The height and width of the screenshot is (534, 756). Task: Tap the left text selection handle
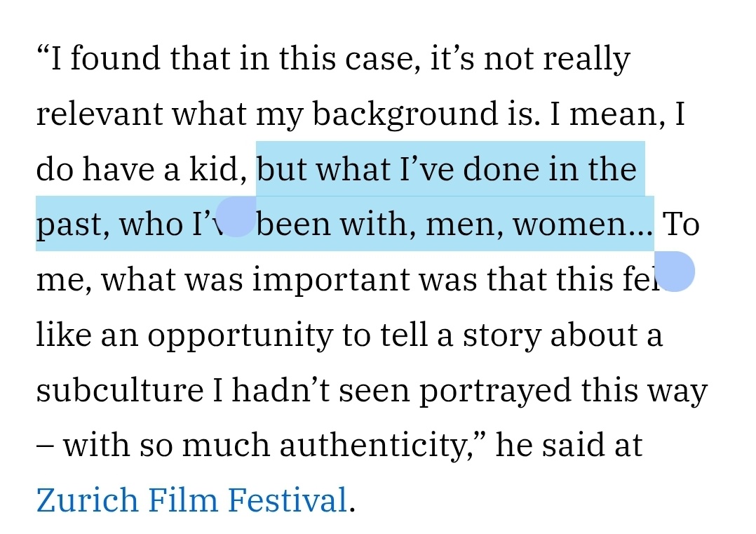[236, 217]
